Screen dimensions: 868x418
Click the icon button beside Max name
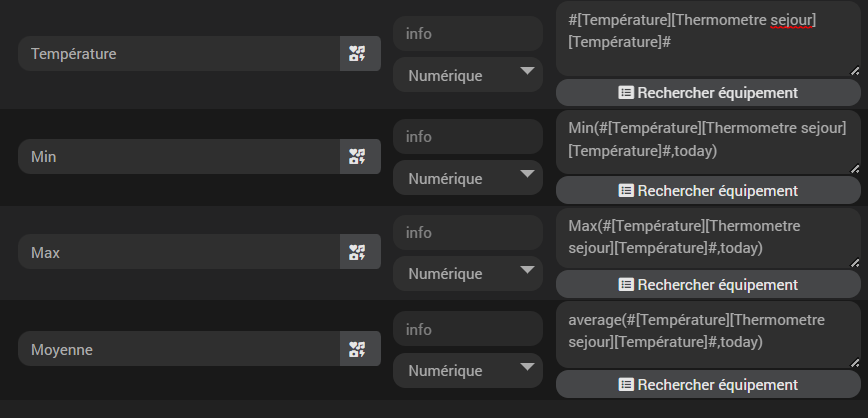359,252
